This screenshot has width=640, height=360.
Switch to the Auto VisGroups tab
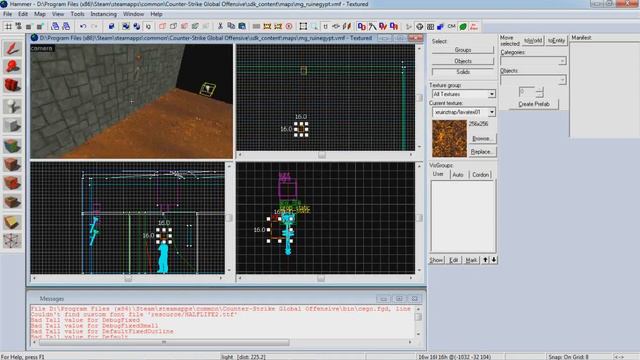click(x=458, y=175)
